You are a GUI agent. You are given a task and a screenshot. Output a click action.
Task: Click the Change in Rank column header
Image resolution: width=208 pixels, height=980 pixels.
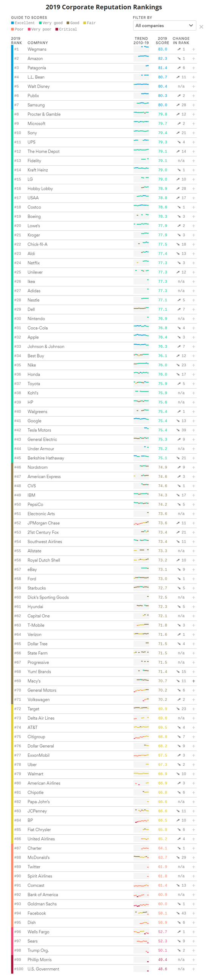click(181, 40)
